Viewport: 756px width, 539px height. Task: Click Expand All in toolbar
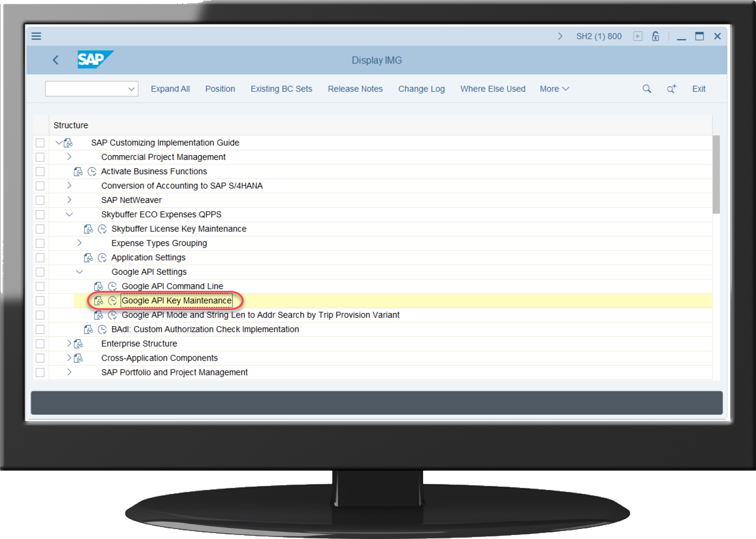(170, 89)
